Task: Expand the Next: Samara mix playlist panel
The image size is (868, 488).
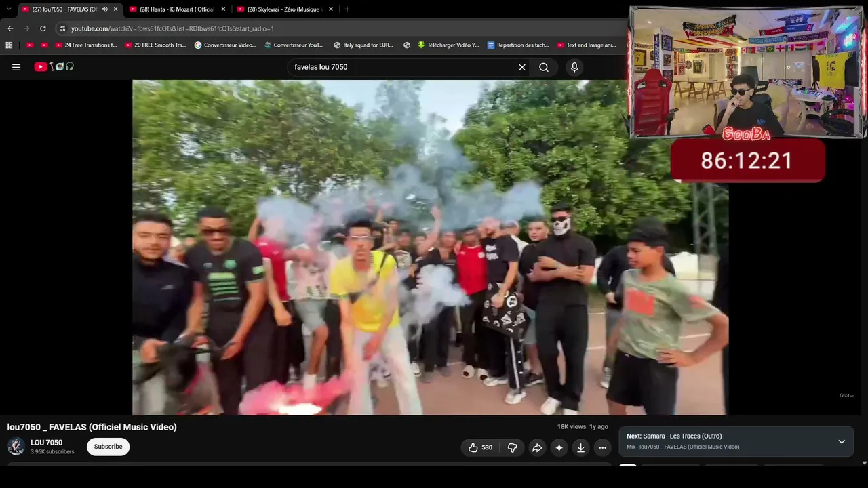Action: coord(842,442)
